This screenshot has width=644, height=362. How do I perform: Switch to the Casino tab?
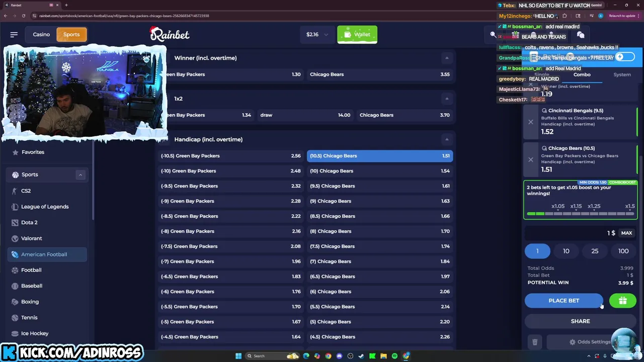pyautogui.click(x=41, y=35)
